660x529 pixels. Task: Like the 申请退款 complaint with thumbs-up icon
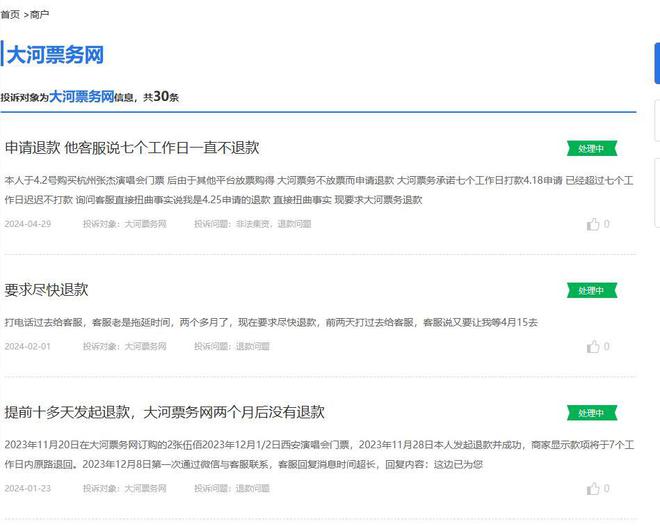point(594,224)
